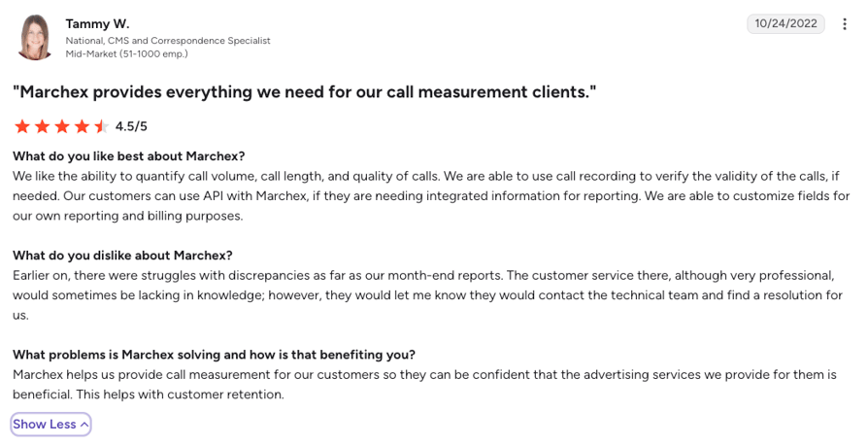
Task: Click heading What do you like best
Action: pos(129,155)
